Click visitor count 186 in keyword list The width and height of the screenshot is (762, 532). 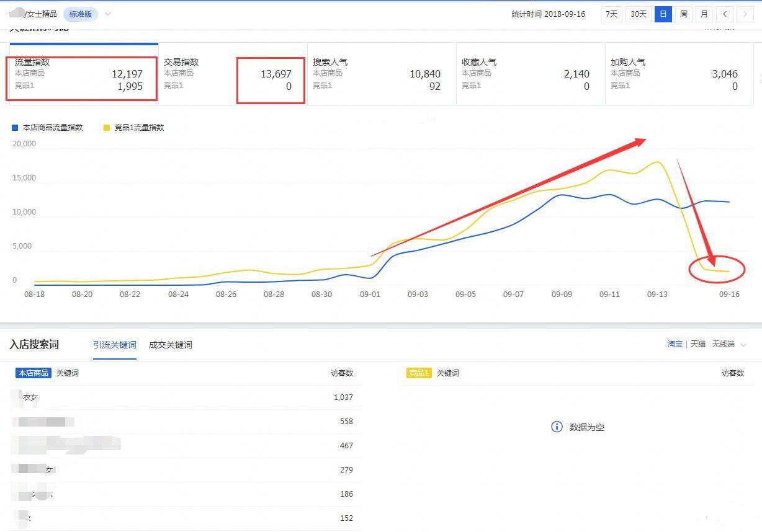[346, 494]
